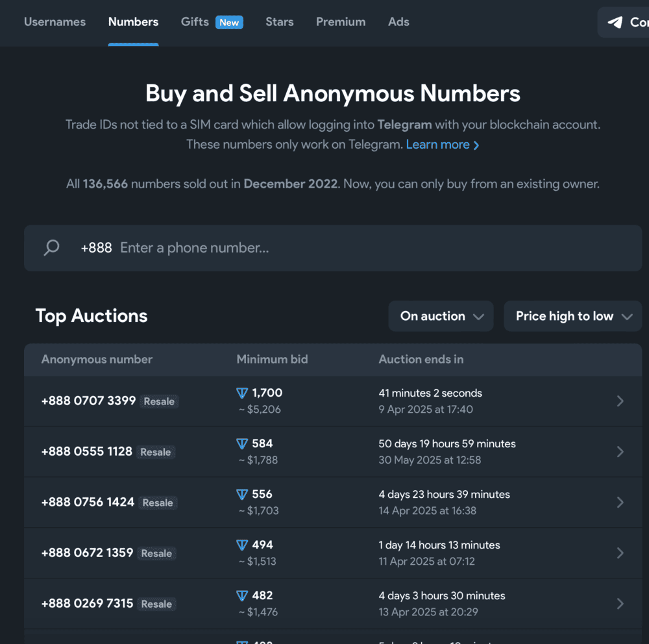Click the end date "9 Apr 2025 at 17:40"

coord(426,410)
